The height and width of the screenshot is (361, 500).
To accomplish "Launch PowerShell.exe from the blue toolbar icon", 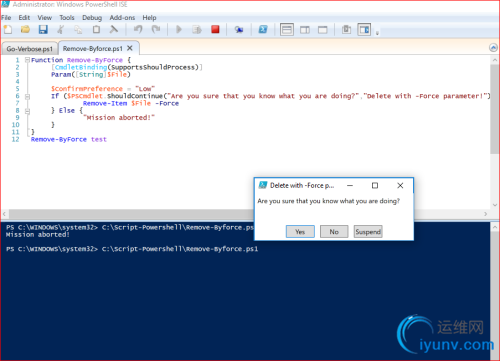I will [263, 30].
